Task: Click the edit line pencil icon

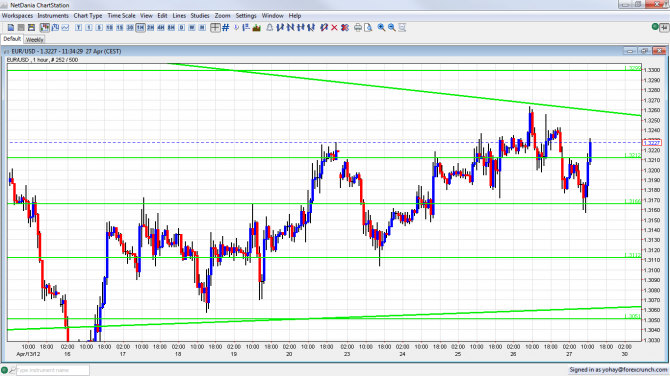Action: [x=324, y=28]
